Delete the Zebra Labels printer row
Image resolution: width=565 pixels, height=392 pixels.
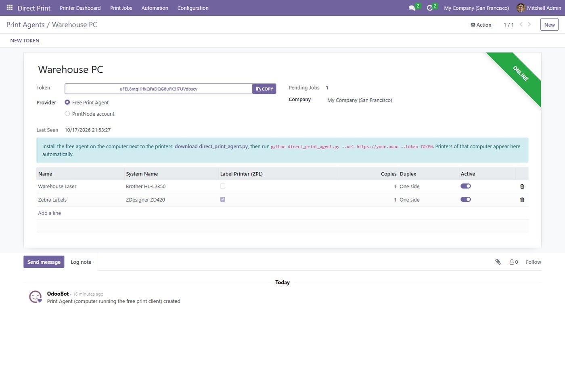[522, 200]
